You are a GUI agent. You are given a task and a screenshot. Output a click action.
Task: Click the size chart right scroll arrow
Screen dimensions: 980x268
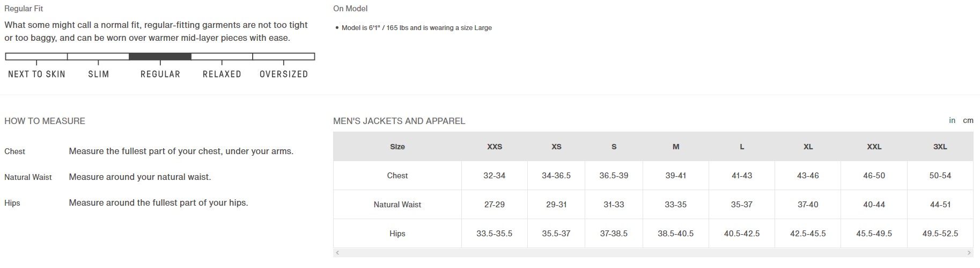pyautogui.click(x=969, y=252)
